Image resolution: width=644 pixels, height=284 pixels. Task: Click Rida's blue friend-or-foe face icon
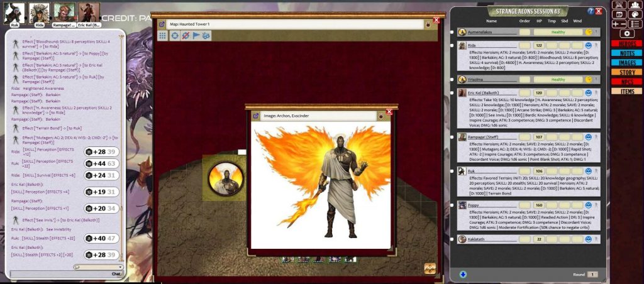[x=588, y=45]
